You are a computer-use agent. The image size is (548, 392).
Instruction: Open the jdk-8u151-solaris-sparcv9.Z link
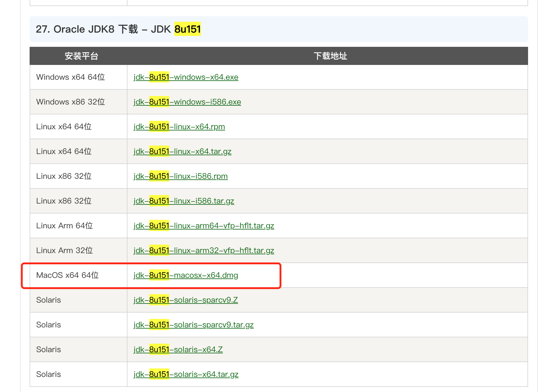tap(186, 300)
